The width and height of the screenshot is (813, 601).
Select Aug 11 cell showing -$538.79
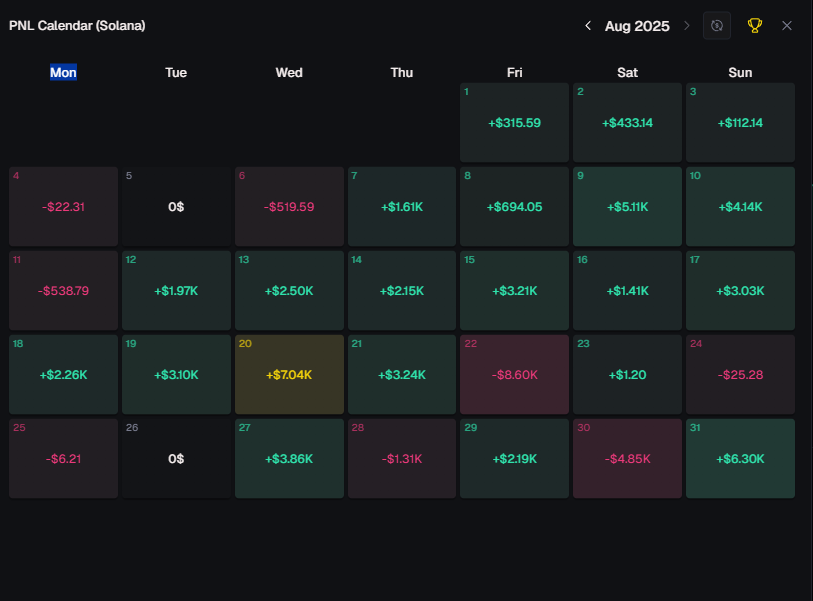coord(63,290)
